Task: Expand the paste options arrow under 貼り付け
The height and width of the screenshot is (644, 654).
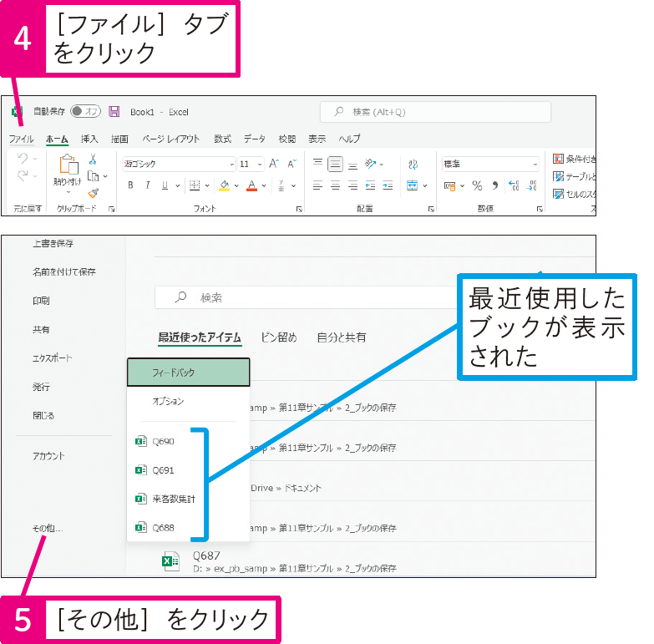Action: (68, 192)
